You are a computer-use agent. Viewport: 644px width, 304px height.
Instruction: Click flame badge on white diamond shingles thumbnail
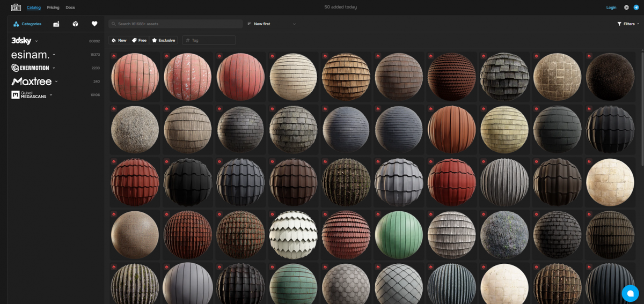pos(272,214)
